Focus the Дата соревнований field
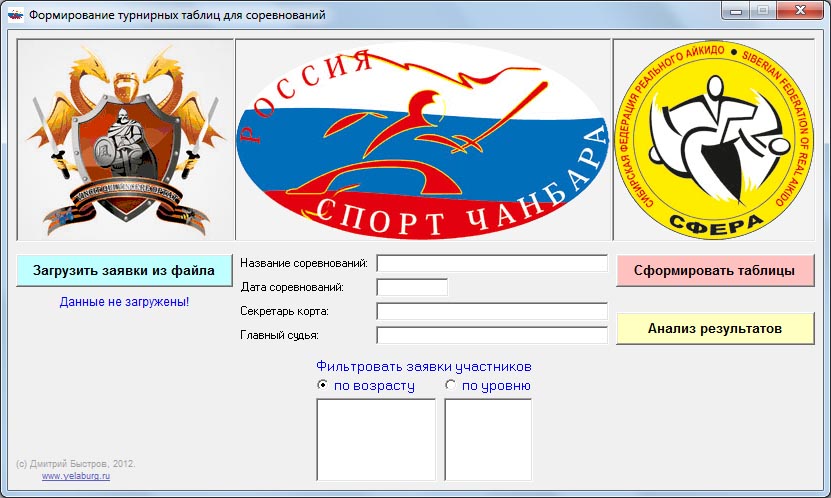The width and height of the screenshot is (831, 498). pyautogui.click(x=412, y=287)
